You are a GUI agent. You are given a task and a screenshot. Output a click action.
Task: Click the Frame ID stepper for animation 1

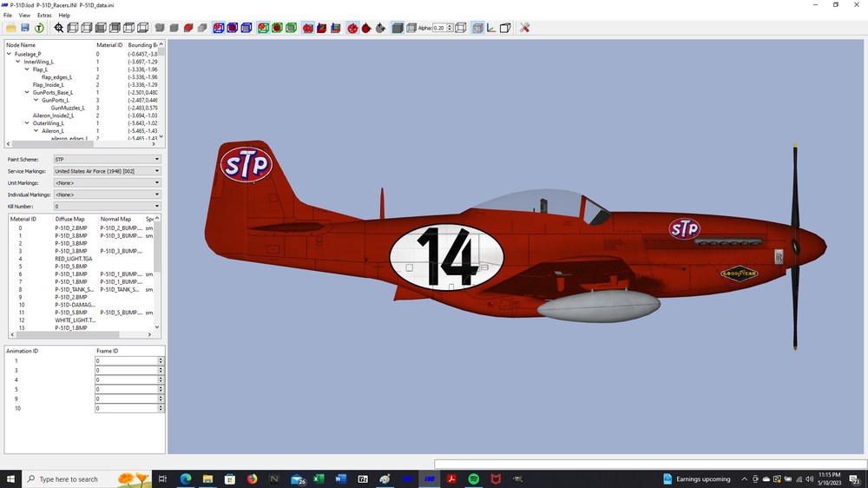(161, 360)
